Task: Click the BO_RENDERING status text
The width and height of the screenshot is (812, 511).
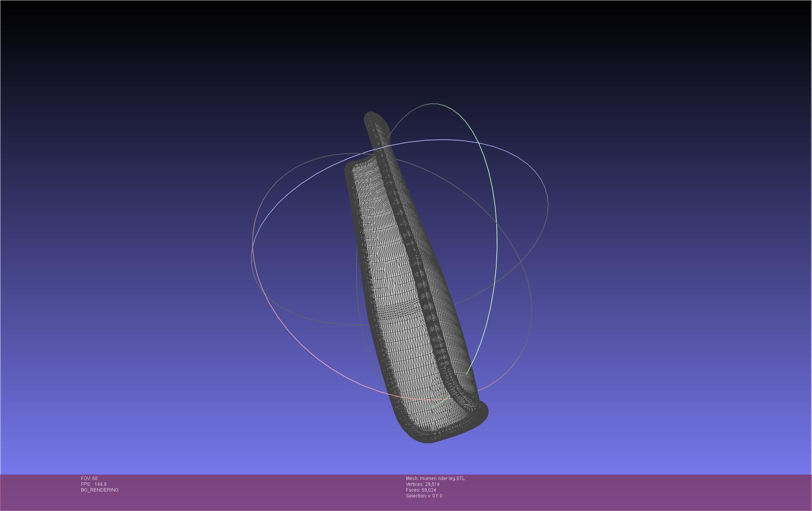Action: 100,490
